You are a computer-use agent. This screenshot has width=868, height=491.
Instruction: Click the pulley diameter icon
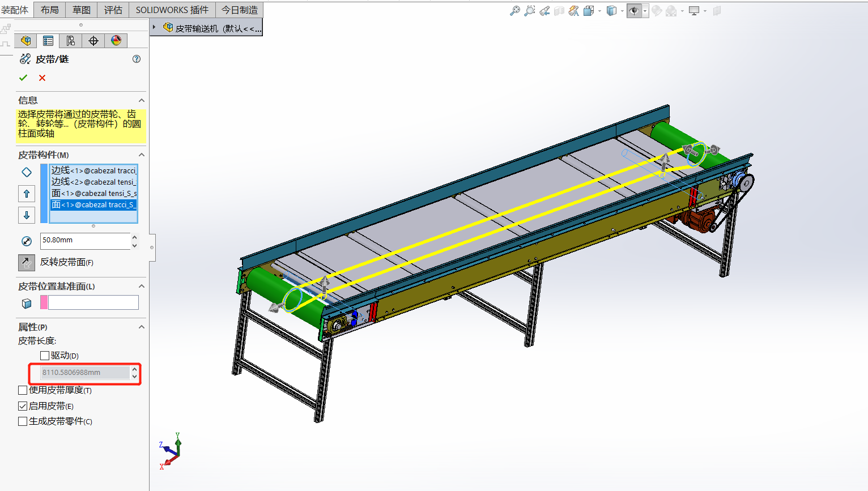click(x=27, y=241)
